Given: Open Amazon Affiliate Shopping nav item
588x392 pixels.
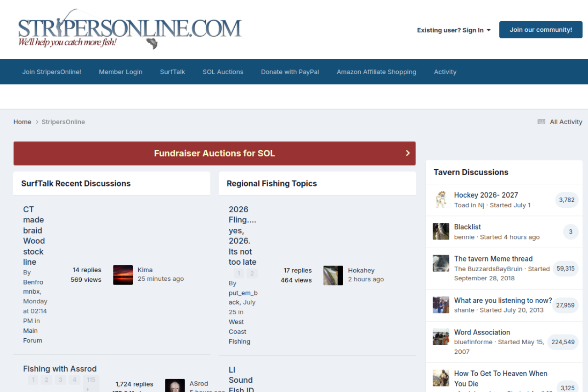Looking at the screenshot, I should [x=377, y=72].
